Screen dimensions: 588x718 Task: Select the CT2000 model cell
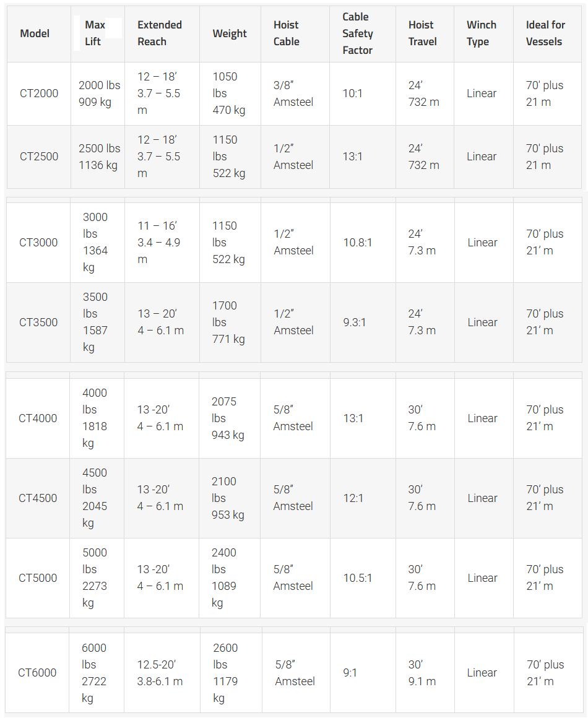click(39, 93)
